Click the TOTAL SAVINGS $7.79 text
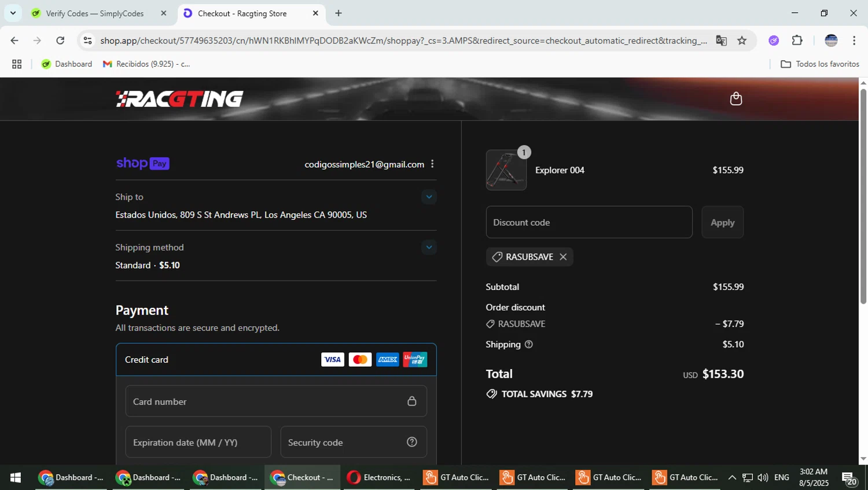This screenshot has height=490, width=868. (547, 394)
